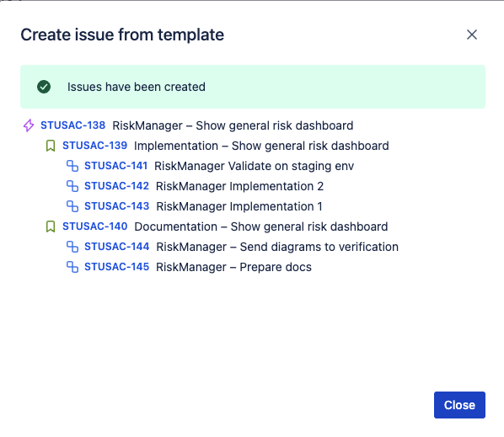Screen dimensions: 504x437
Task: Click the subtask icon beside STUSAC-143
Action: click(72, 206)
